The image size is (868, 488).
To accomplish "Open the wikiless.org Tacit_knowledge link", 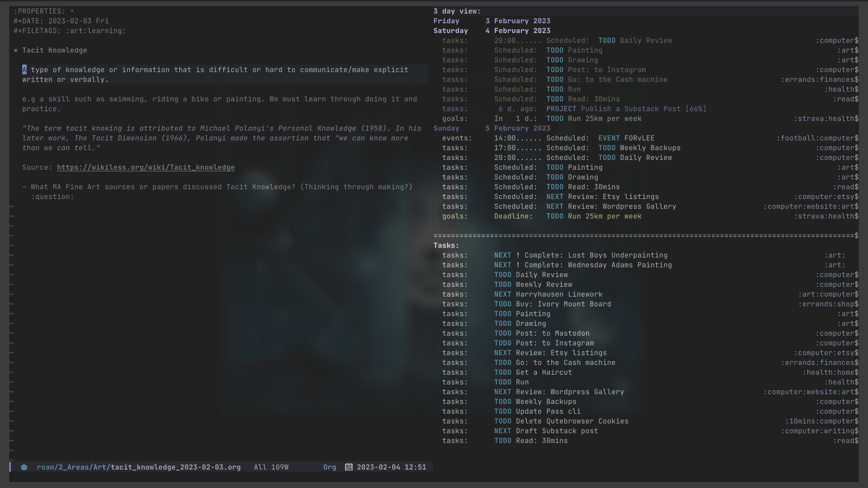I will tap(146, 168).
